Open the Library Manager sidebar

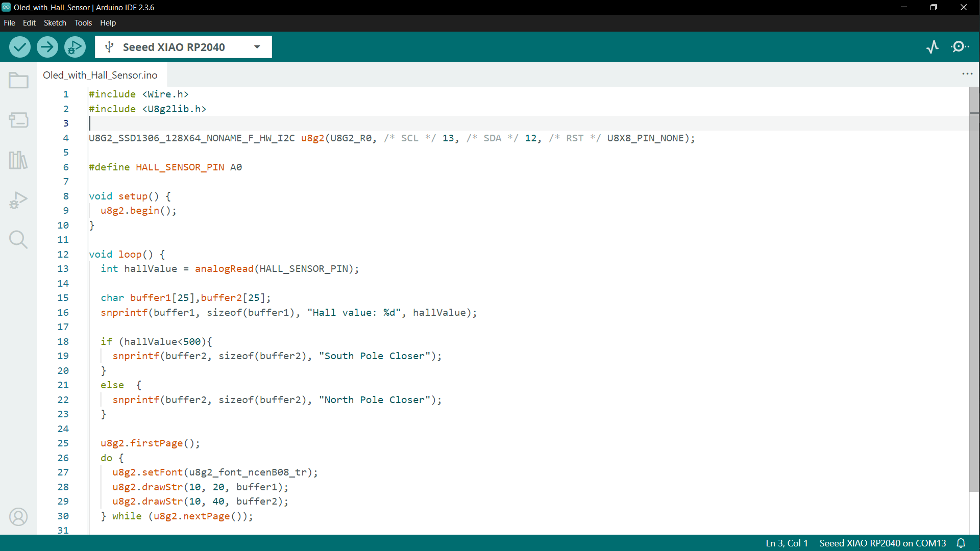pos(18,160)
